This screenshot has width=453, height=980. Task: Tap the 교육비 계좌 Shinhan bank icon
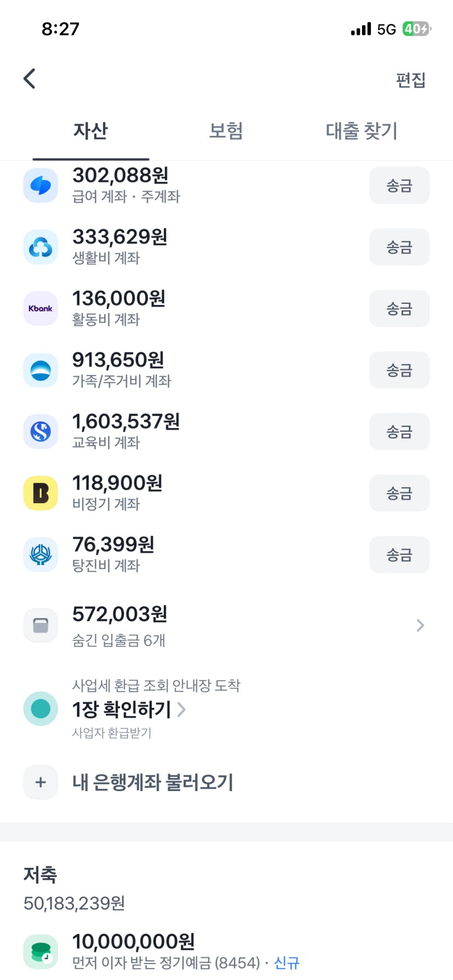41,432
